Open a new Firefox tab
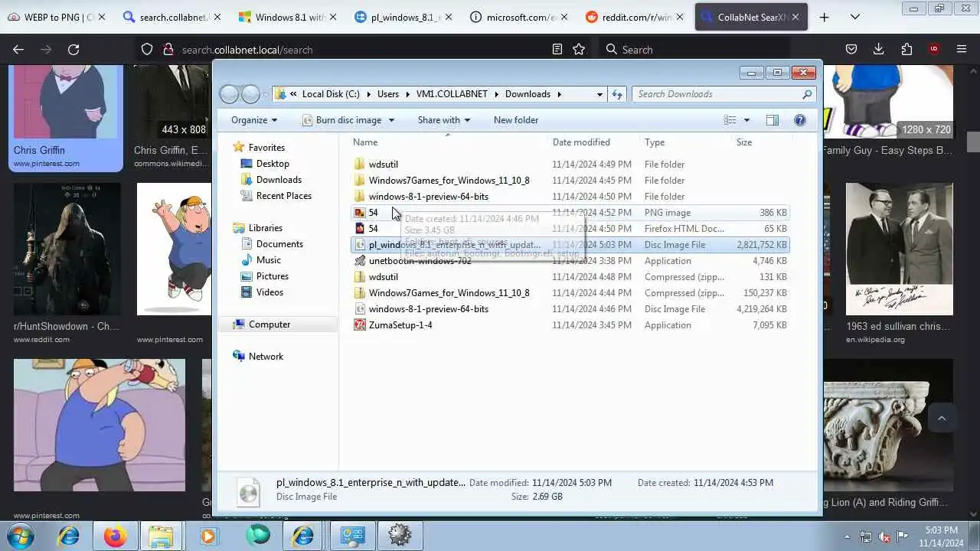 point(824,17)
